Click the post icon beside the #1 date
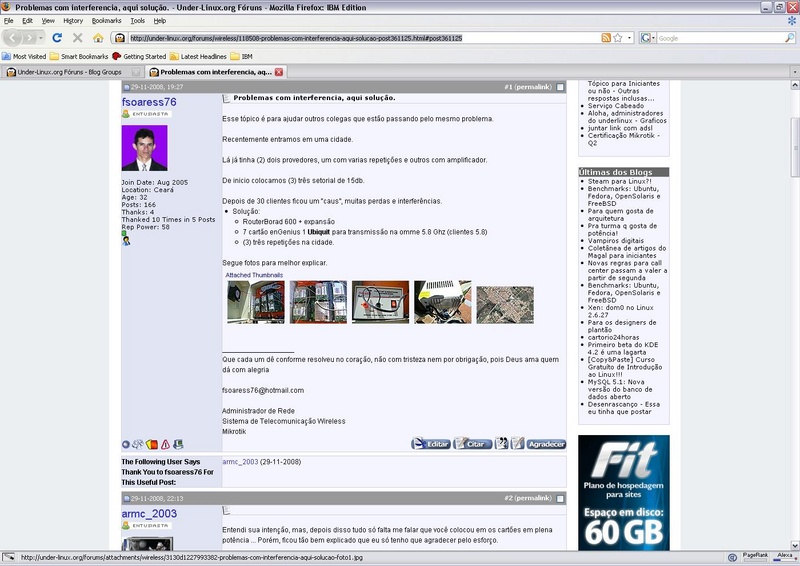 (x=126, y=87)
